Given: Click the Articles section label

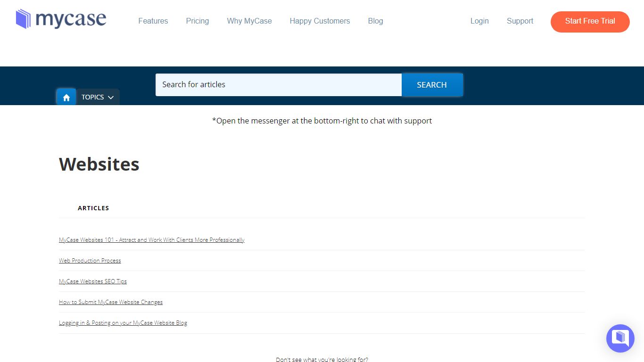Looking at the screenshot, I should [x=93, y=208].
